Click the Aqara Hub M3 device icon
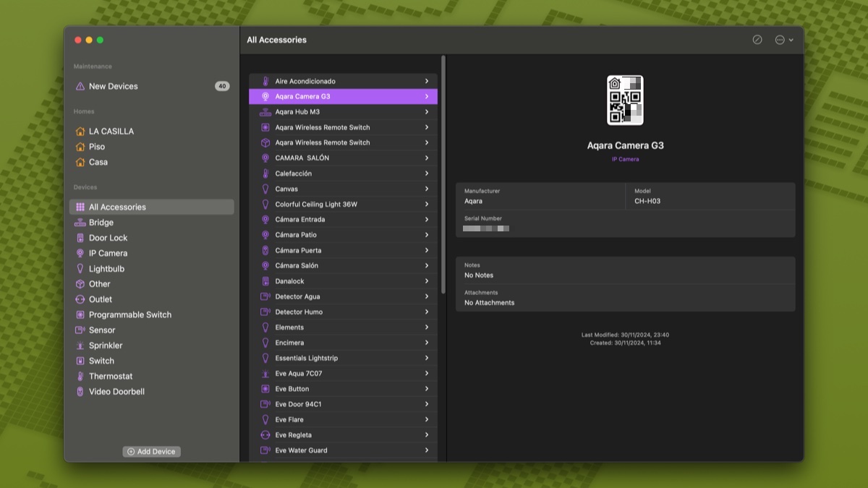This screenshot has height=488, width=868. point(265,112)
